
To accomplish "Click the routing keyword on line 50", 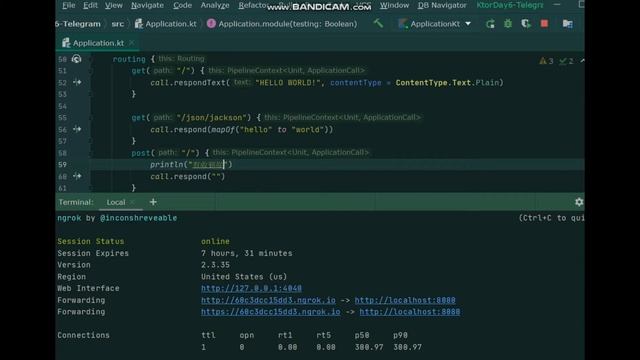I will point(129,59).
